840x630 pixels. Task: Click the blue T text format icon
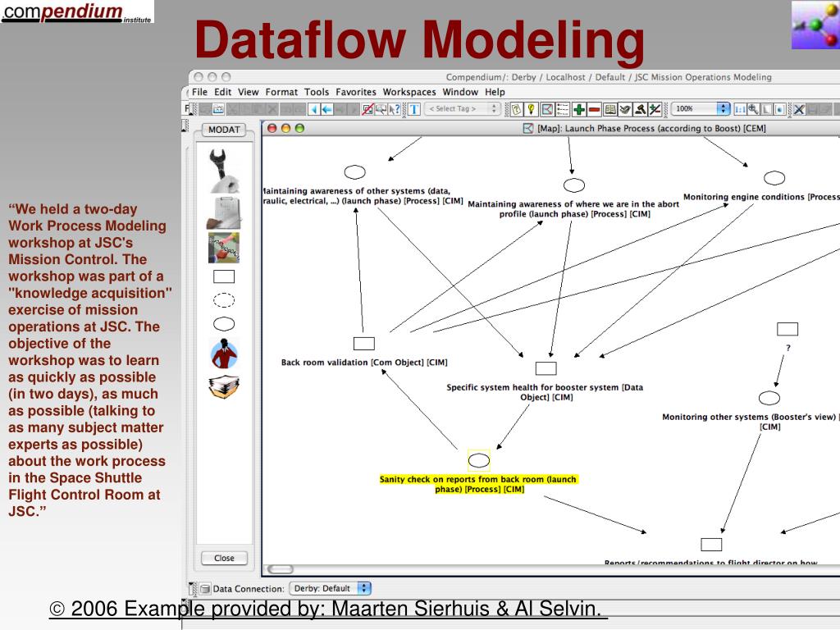(414, 109)
